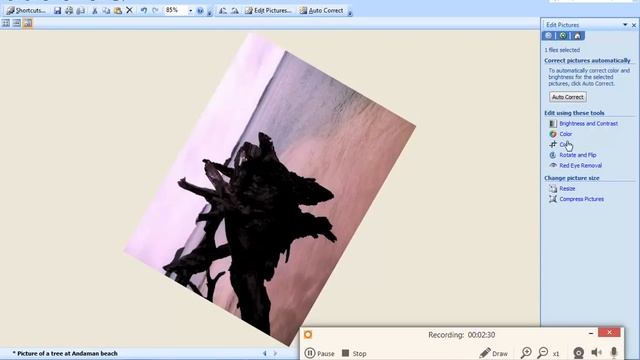Switch to Filmstrip view
Viewport: 640px width, 360px height.
point(16,23)
